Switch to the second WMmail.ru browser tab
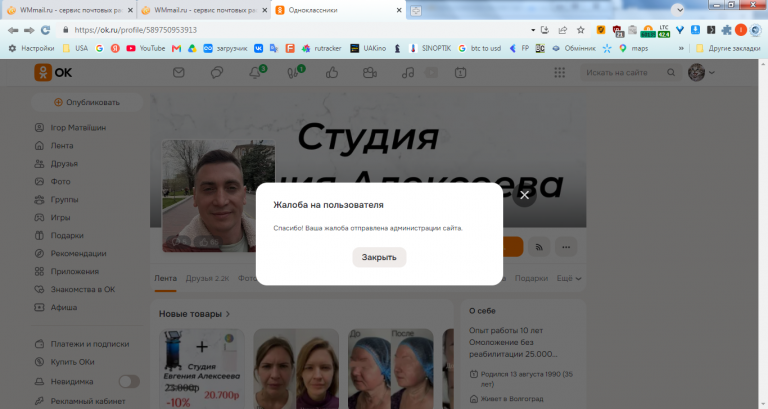This screenshot has width=768, height=409. [x=203, y=10]
